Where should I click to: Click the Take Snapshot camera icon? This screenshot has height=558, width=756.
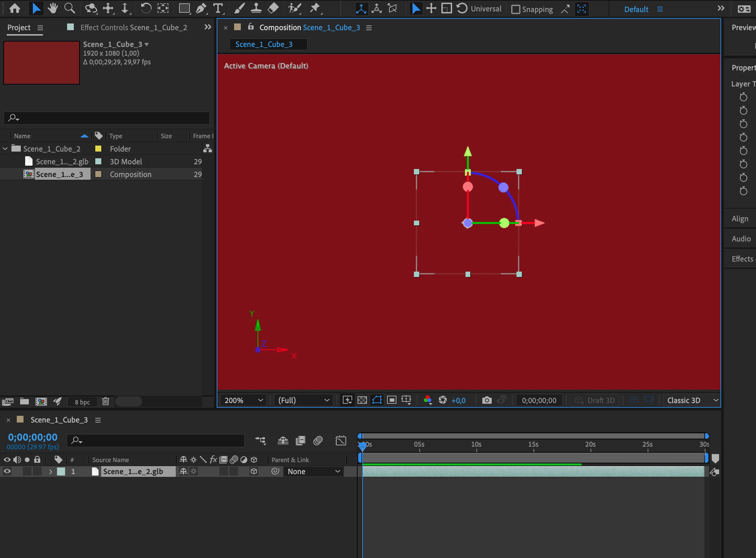486,400
